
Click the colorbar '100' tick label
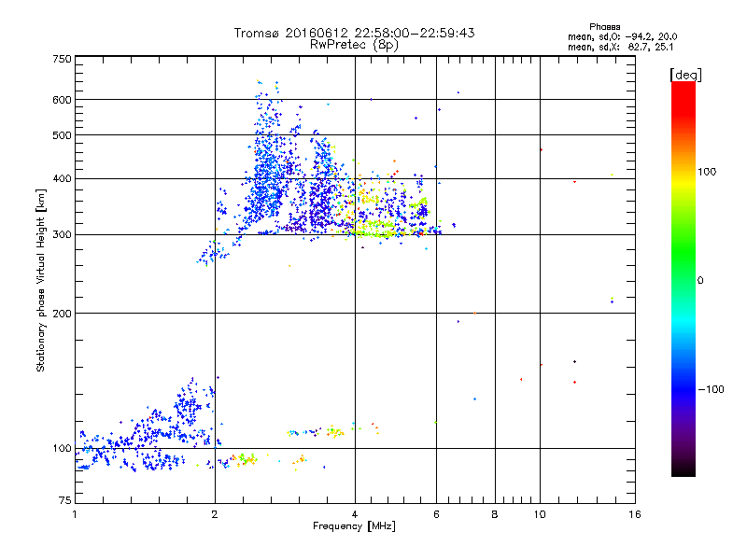point(707,172)
